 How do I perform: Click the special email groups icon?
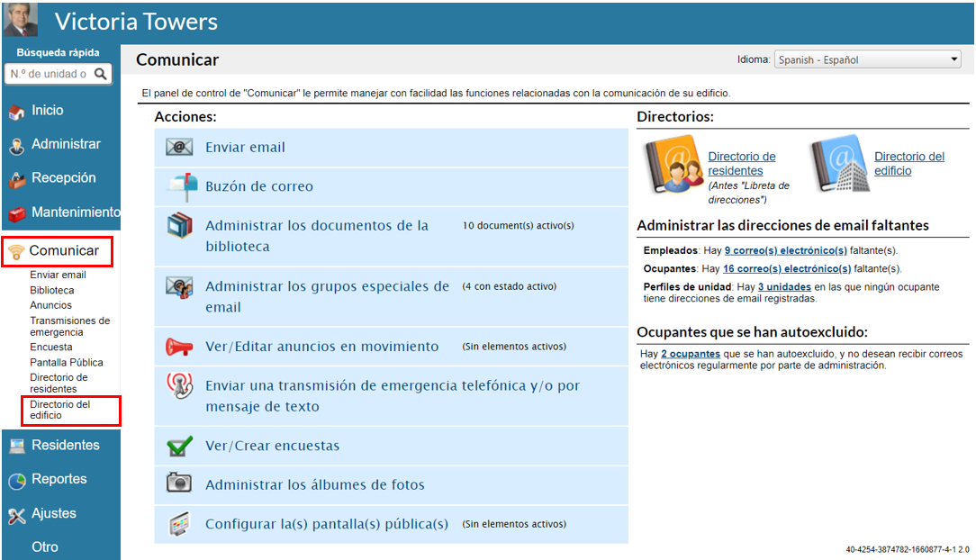[x=179, y=287]
